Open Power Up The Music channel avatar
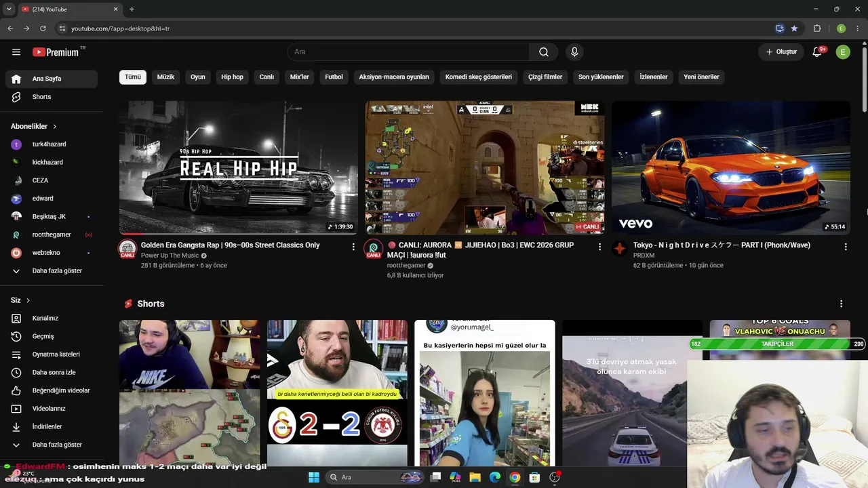Viewport: 868px width, 488px height. [127, 249]
